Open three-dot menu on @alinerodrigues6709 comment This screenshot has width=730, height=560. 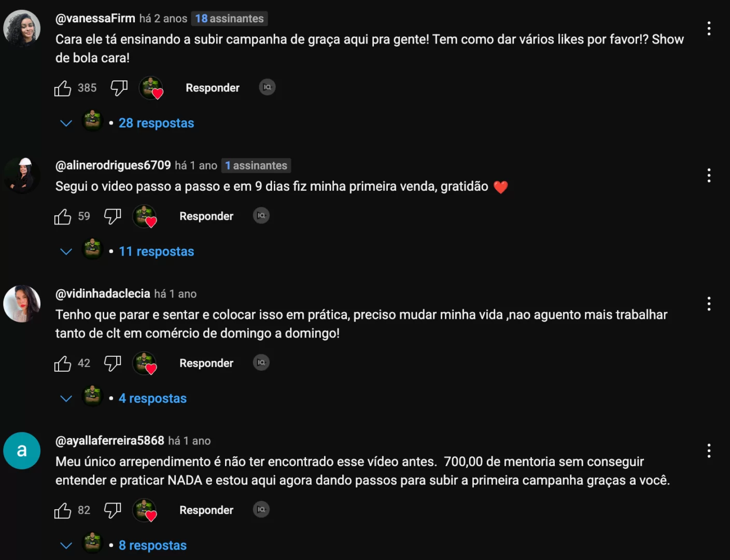709,175
